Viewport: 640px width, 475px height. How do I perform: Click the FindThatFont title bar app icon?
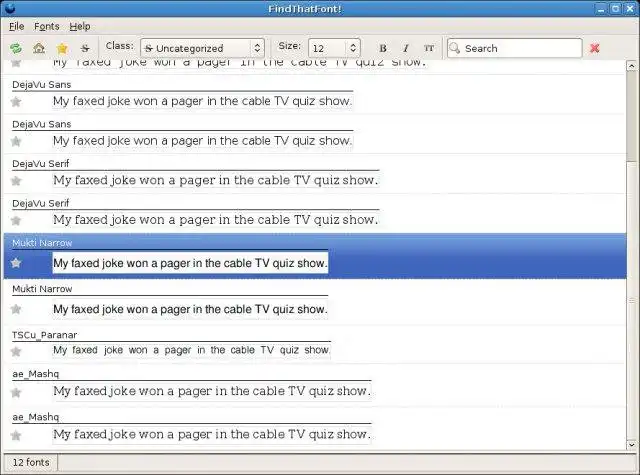9,8
